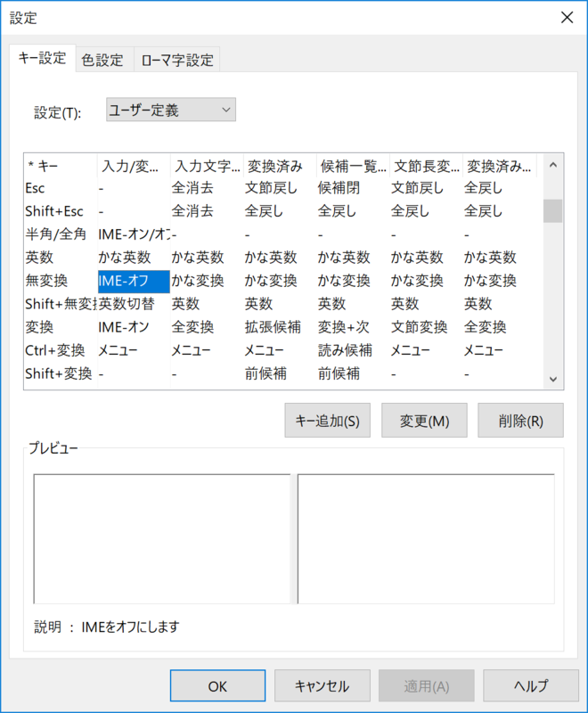Viewport: 588px width, 713px height.
Task: Close the 設定 dialog window
Action: pyautogui.click(x=567, y=18)
